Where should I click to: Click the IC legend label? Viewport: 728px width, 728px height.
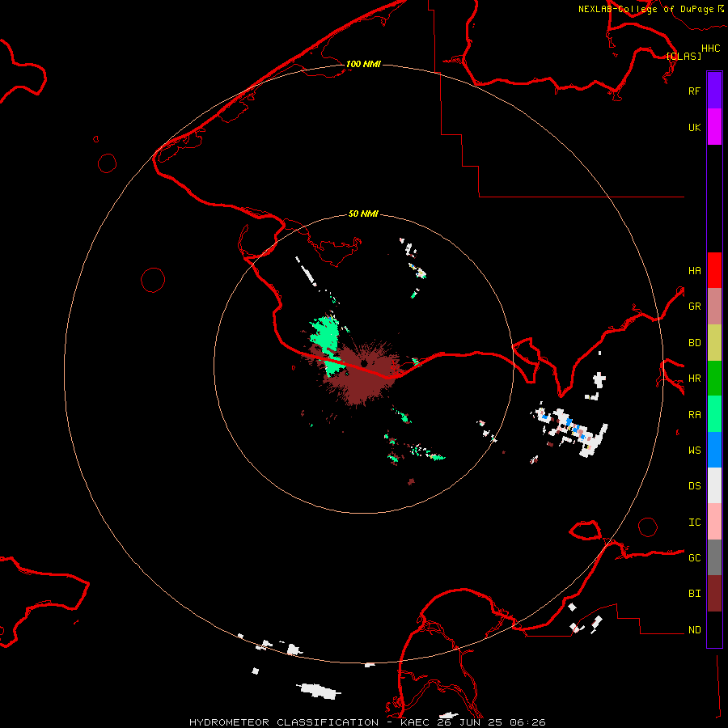pos(694,523)
